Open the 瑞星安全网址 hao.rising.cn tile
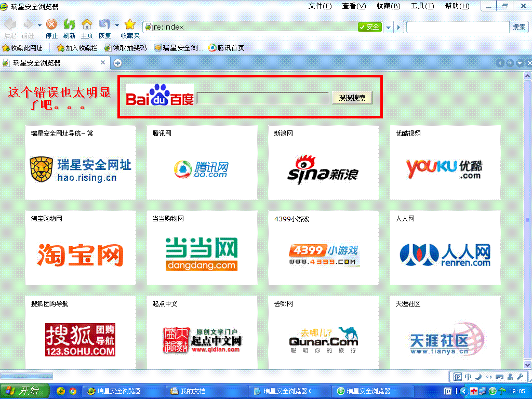The image size is (532, 399). (x=81, y=163)
